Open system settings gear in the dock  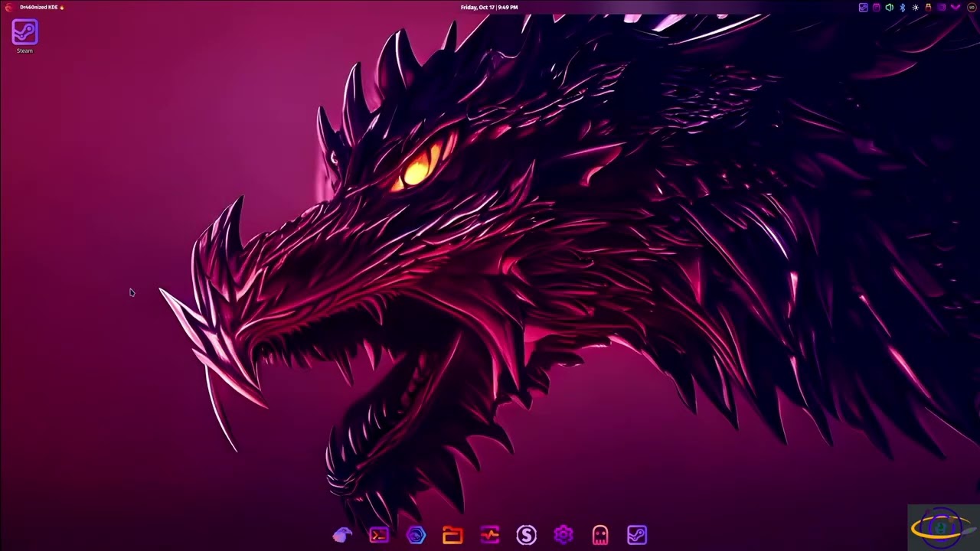coord(563,535)
